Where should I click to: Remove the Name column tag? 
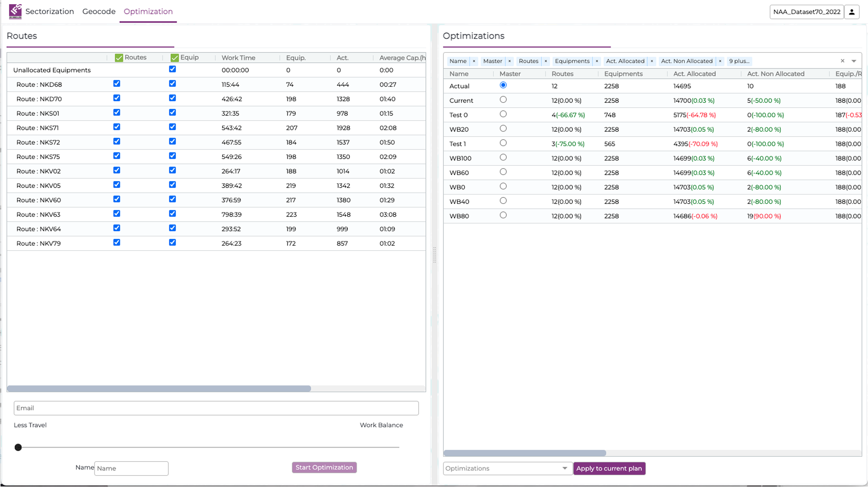[474, 61]
